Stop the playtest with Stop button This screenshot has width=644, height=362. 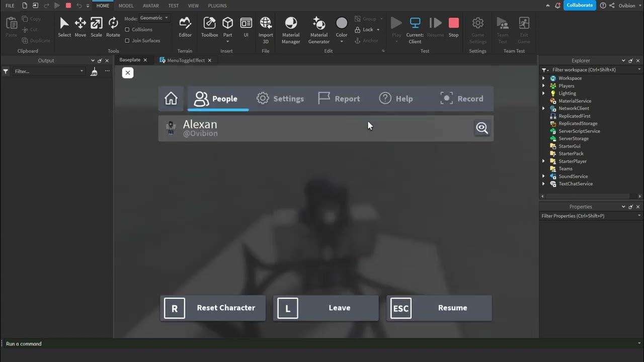click(x=454, y=27)
